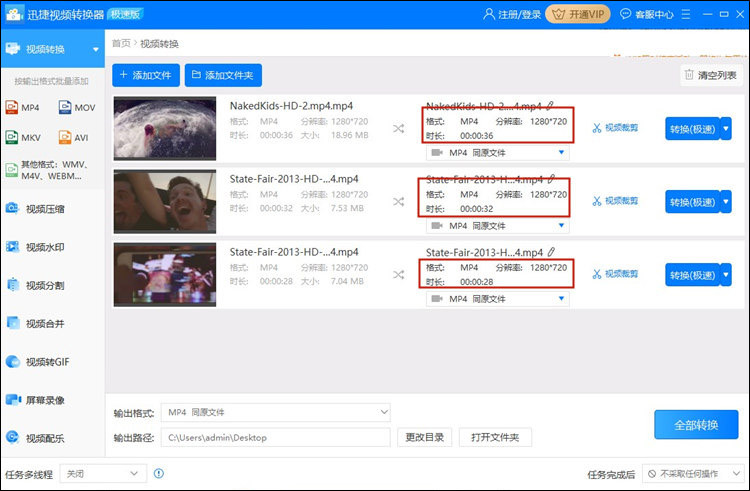This screenshot has width=750, height=491.
Task: Convert the 00:00:32 video with 转换(极速)
Action: tap(692, 202)
